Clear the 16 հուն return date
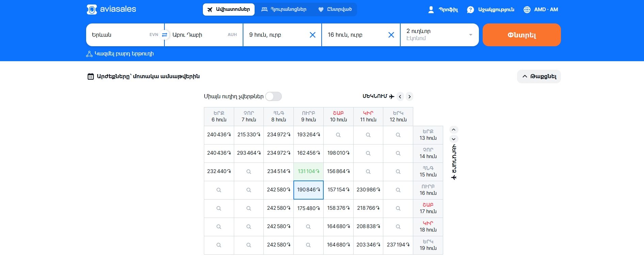The image size is (644, 274). (x=391, y=35)
